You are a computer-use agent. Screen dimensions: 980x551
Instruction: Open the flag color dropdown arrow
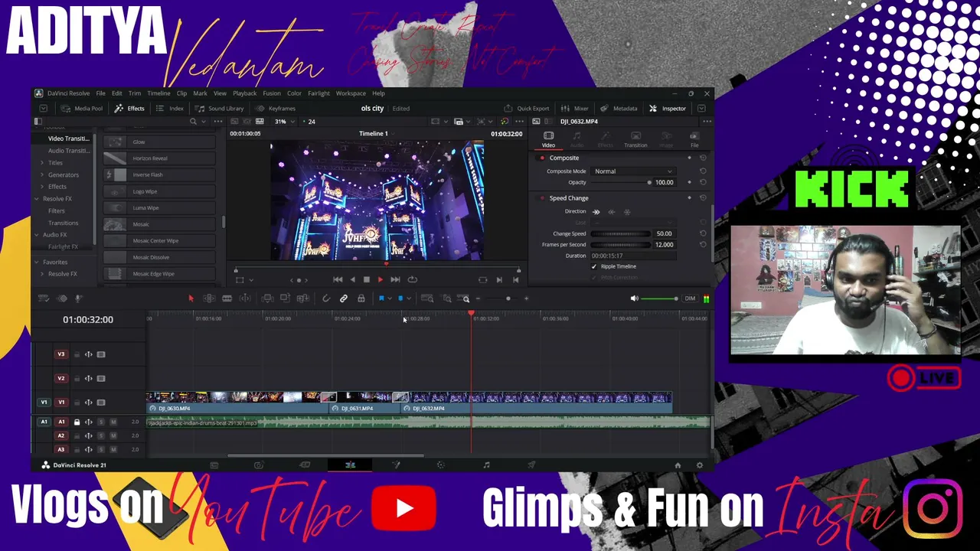coord(389,298)
